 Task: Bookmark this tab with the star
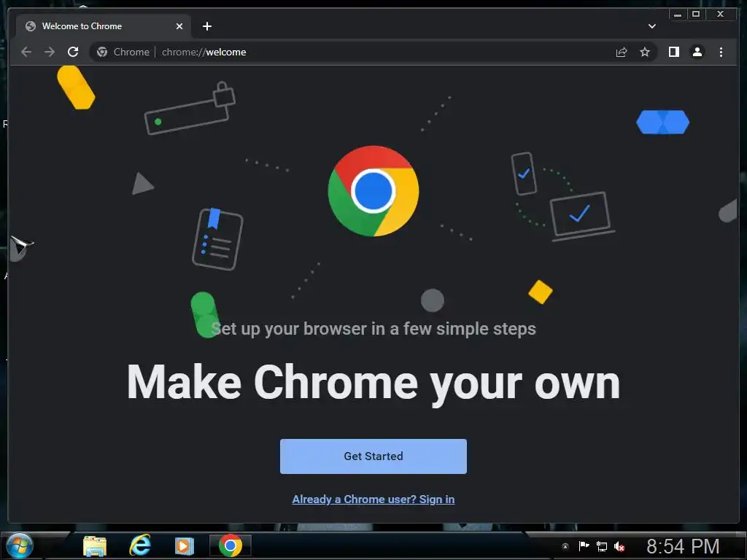coord(645,52)
